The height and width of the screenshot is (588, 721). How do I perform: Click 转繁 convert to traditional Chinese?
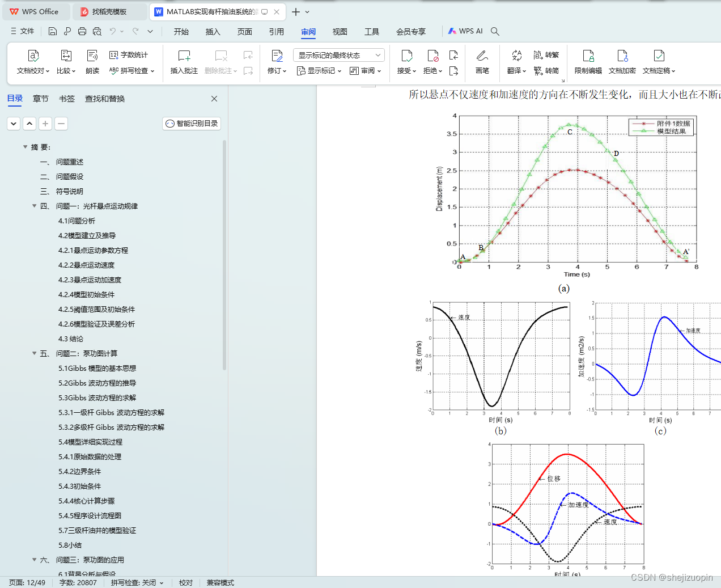(546, 55)
